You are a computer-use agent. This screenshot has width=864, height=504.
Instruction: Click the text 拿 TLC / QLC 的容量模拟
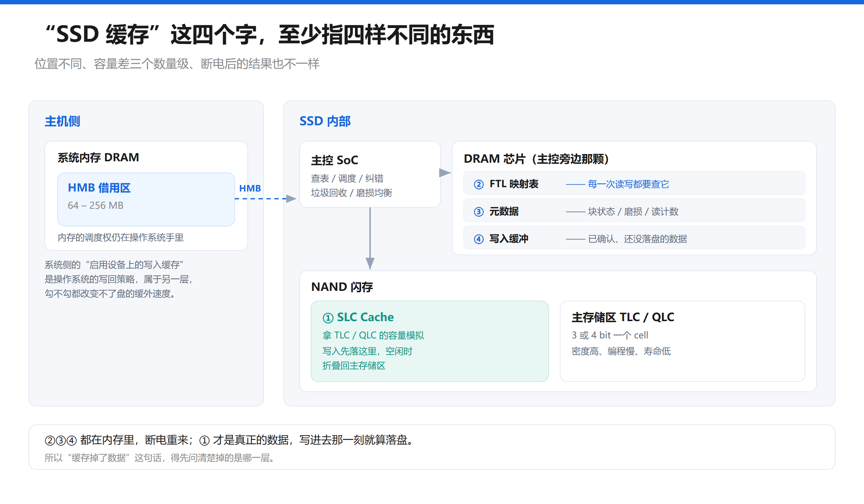373,336
